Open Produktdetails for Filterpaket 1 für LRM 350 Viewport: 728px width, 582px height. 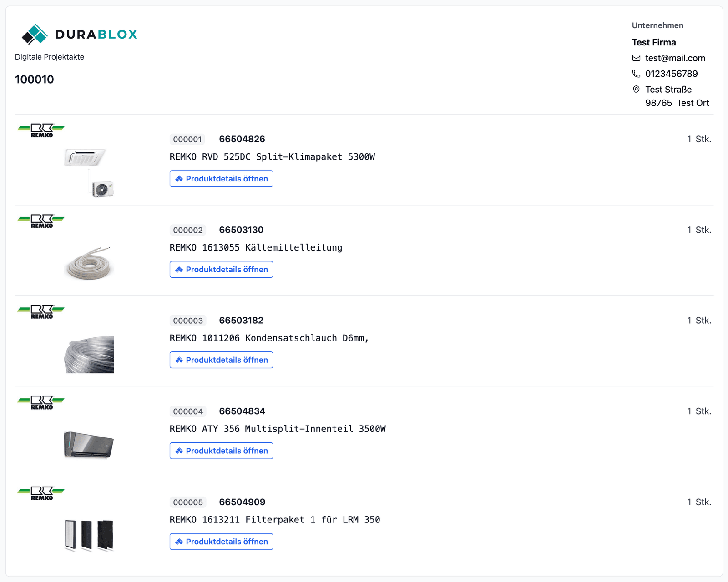pos(221,542)
